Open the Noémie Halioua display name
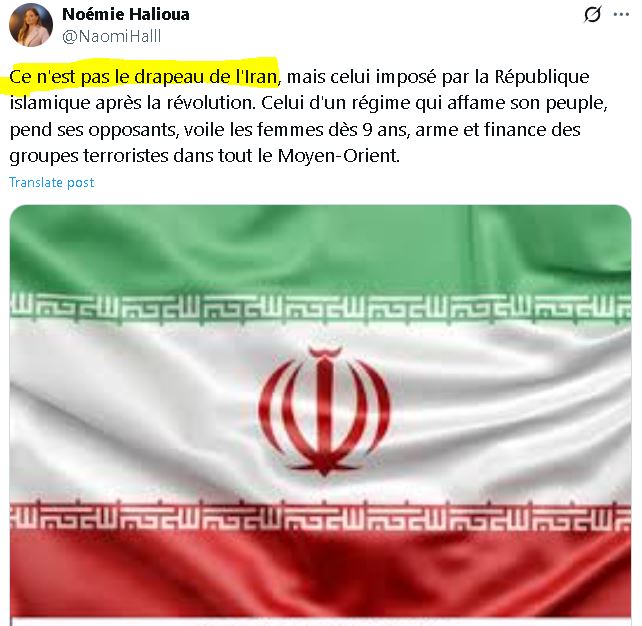Screen dimensions: 642x626 pos(126,14)
